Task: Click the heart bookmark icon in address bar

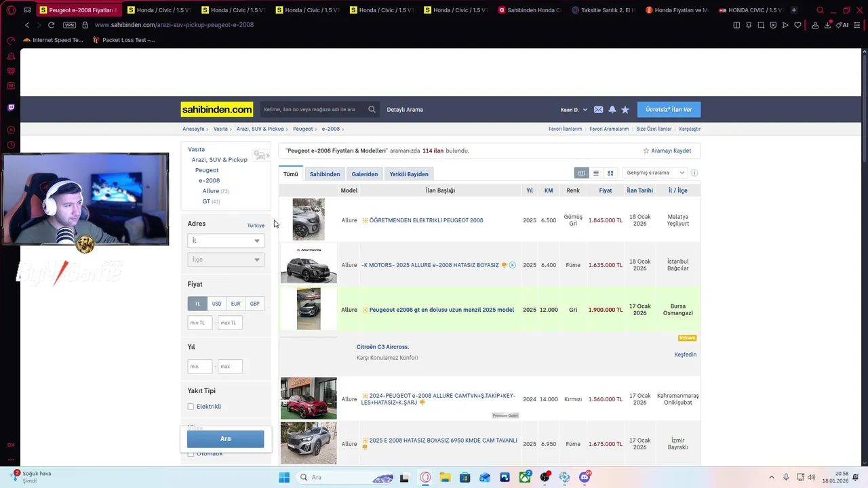Action: click(x=797, y=25)
